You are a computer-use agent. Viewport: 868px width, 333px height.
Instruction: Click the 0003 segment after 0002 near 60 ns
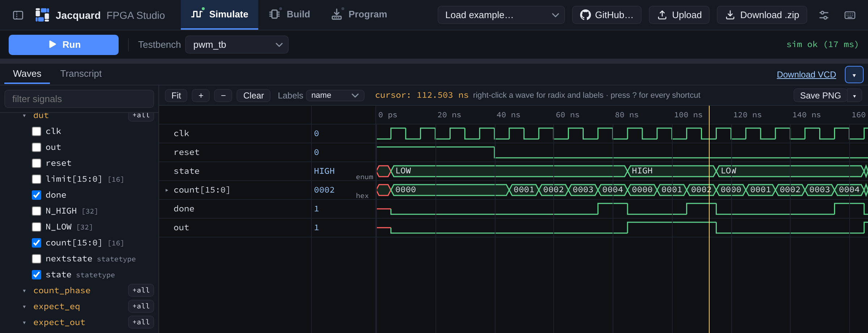point(583,190)
